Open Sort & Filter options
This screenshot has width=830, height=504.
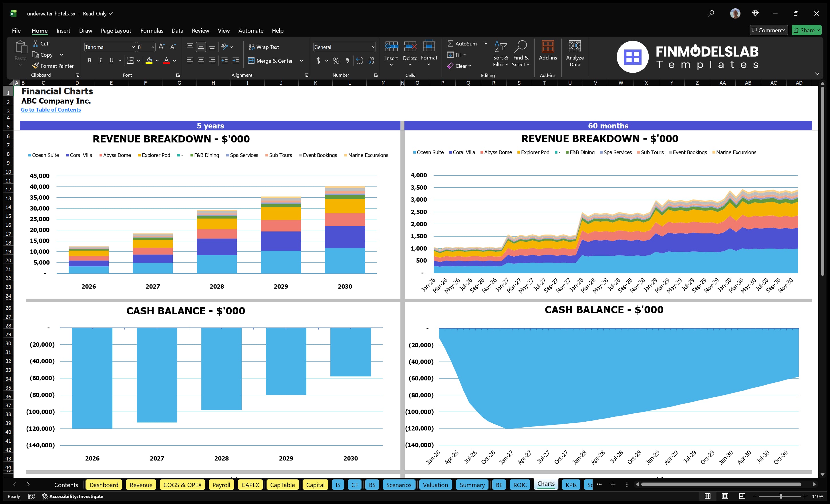[x=501, y=54]
